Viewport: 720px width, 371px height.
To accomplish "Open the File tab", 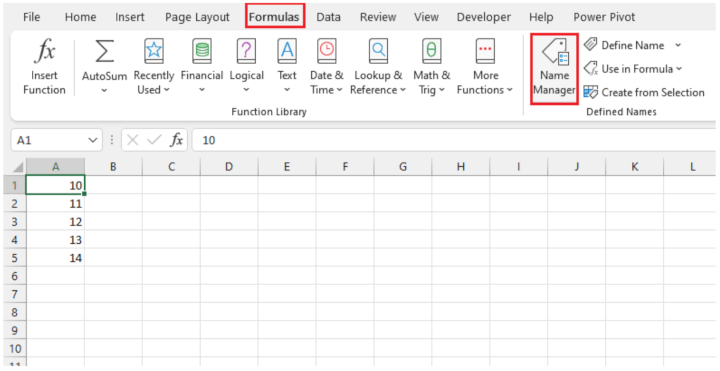I will click(32, 17).
